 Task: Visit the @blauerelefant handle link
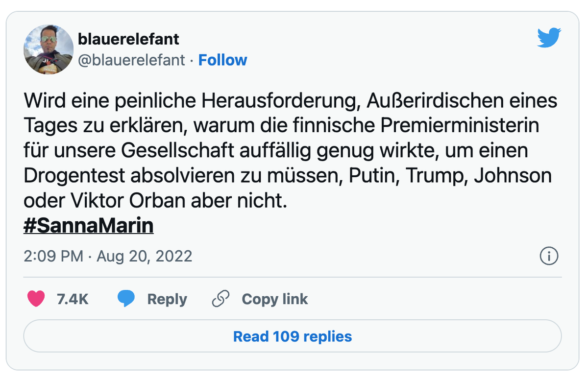click(131, 60)
